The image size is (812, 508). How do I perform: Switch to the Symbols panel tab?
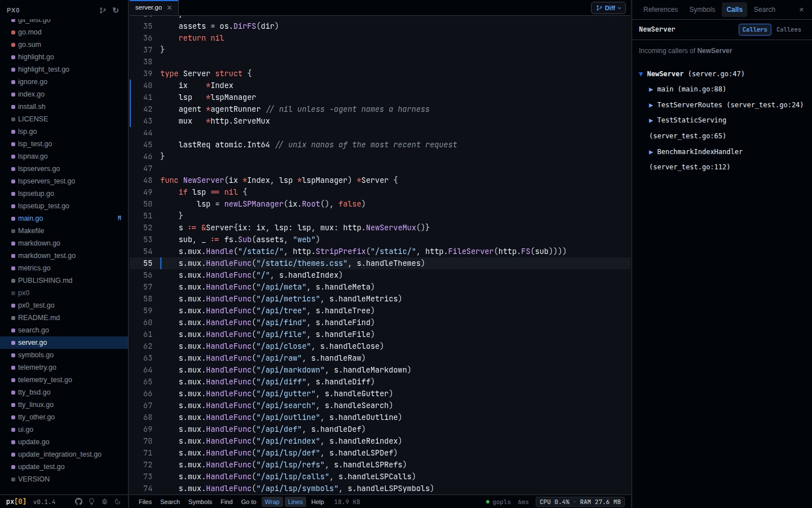(702, 10)
